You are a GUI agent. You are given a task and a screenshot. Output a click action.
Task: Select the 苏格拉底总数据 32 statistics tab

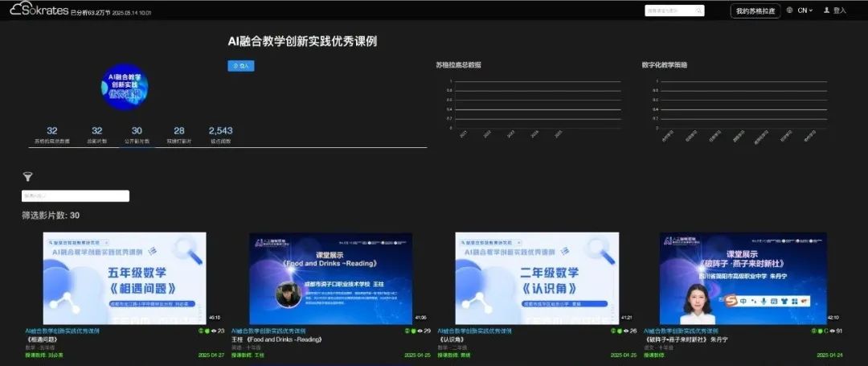click(51, 134)
